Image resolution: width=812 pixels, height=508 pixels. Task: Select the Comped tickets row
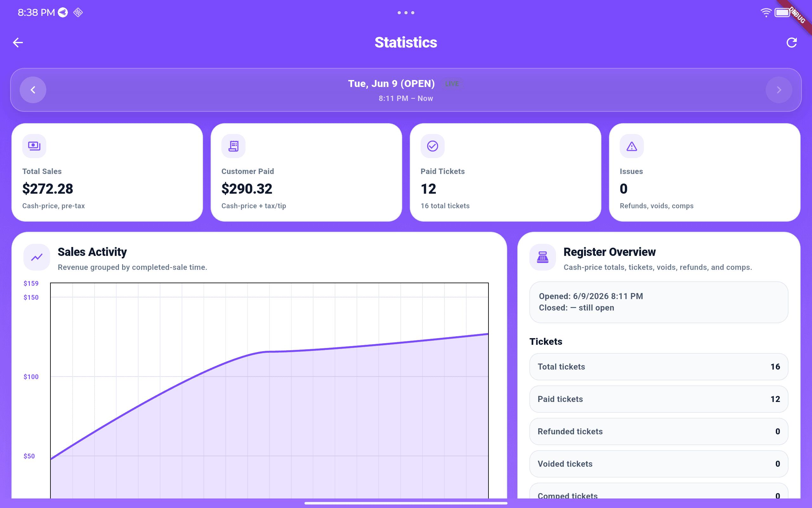[658, 491]
